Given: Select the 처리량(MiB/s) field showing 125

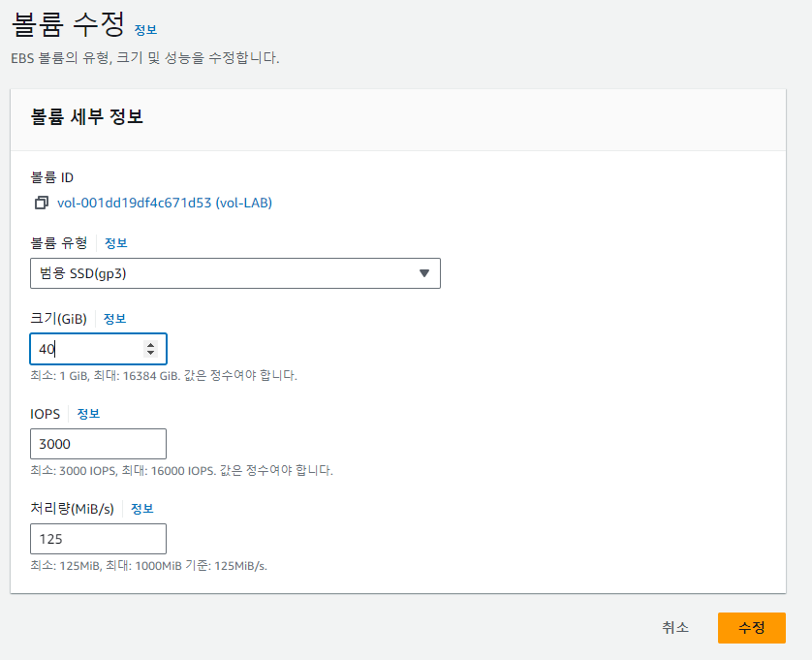Looking at the screenshot, I should coord(98,539).
